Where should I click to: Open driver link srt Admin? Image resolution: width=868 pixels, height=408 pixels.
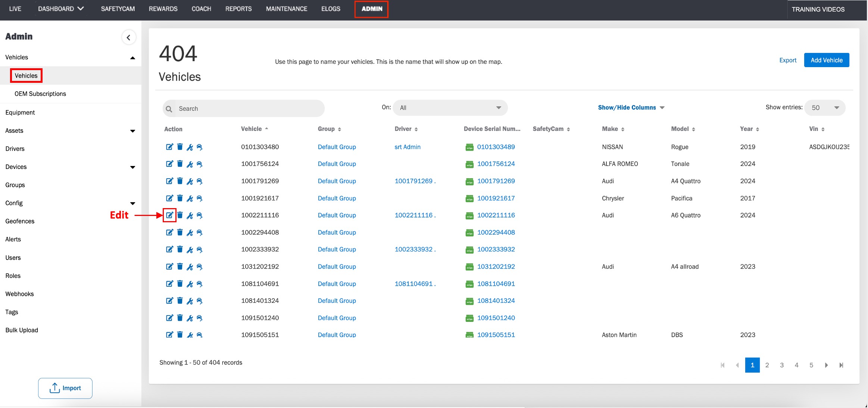pyautogui.click(x=408, y=147)
